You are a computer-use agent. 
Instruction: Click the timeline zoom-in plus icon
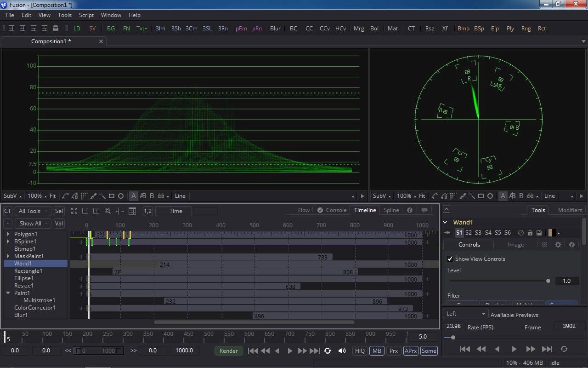coord(96,211)
